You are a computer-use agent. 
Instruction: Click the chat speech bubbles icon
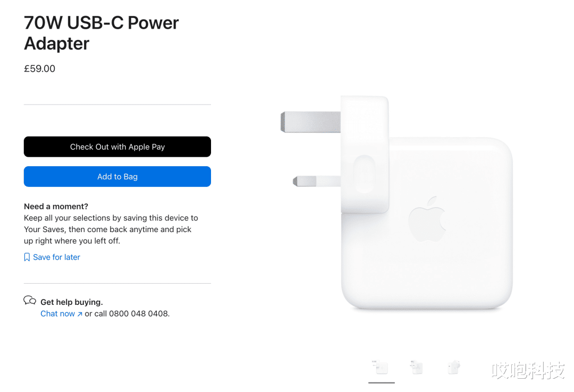[30, 301]
